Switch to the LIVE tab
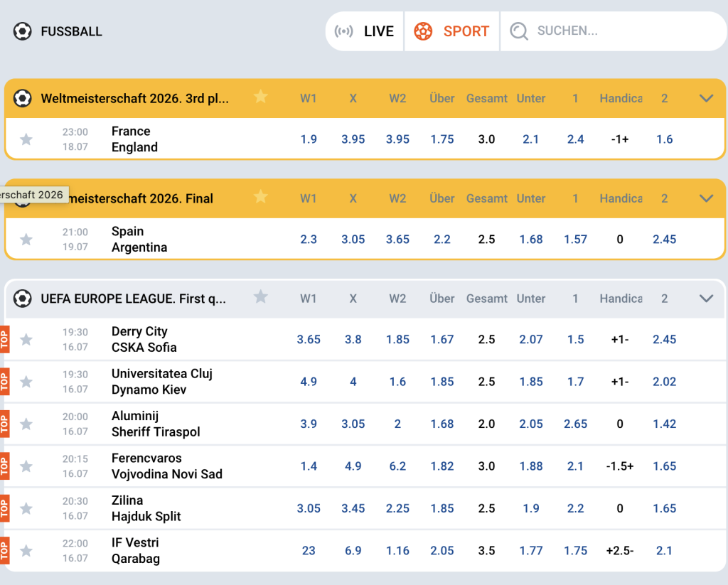 (365, 31)
